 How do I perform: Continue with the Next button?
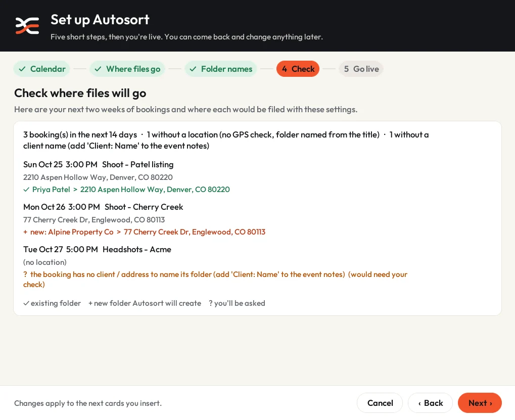click(480, 403)
